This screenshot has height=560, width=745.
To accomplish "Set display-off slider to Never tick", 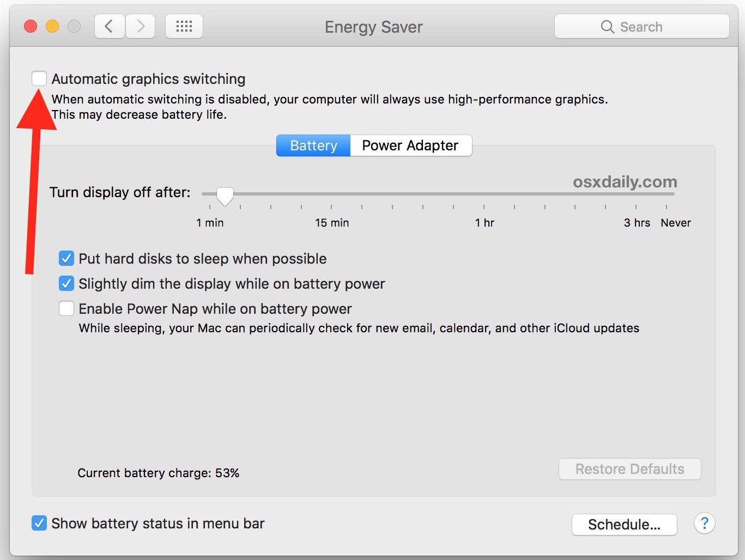I will 666,207.
